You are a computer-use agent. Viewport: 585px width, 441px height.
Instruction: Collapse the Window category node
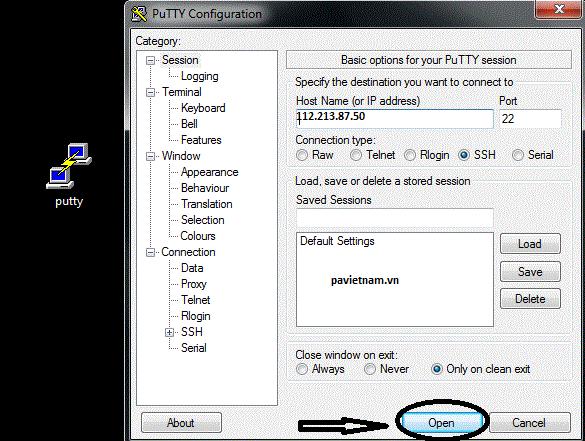tap(150, 156)
